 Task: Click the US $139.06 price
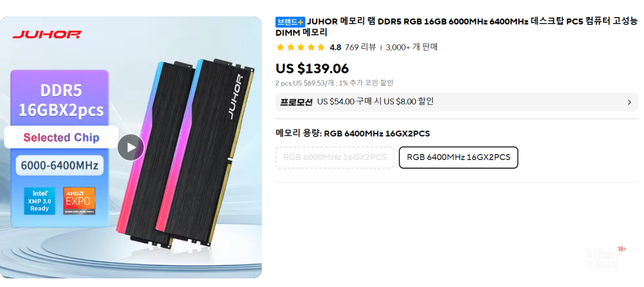[312, 68]
